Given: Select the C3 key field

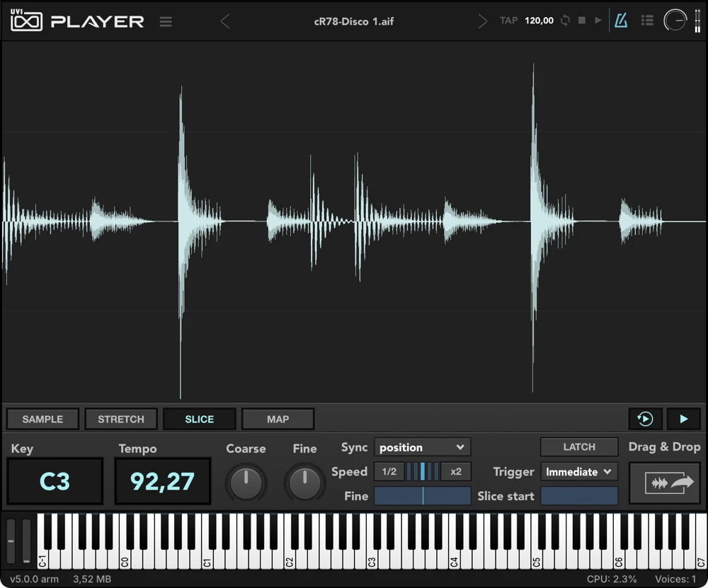Looking at the screenshot, I should [x=55, y=481].
